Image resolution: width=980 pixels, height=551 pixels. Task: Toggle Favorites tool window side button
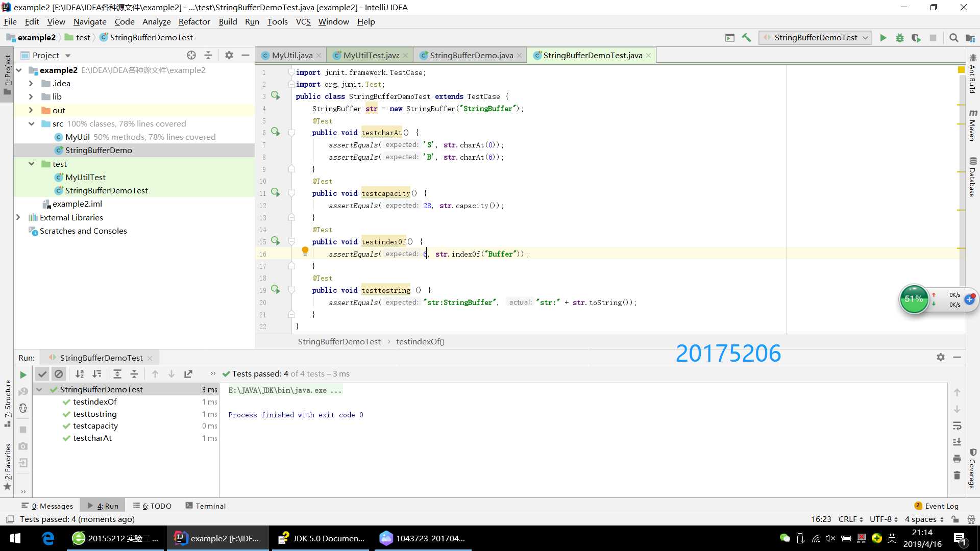[7, 466]
